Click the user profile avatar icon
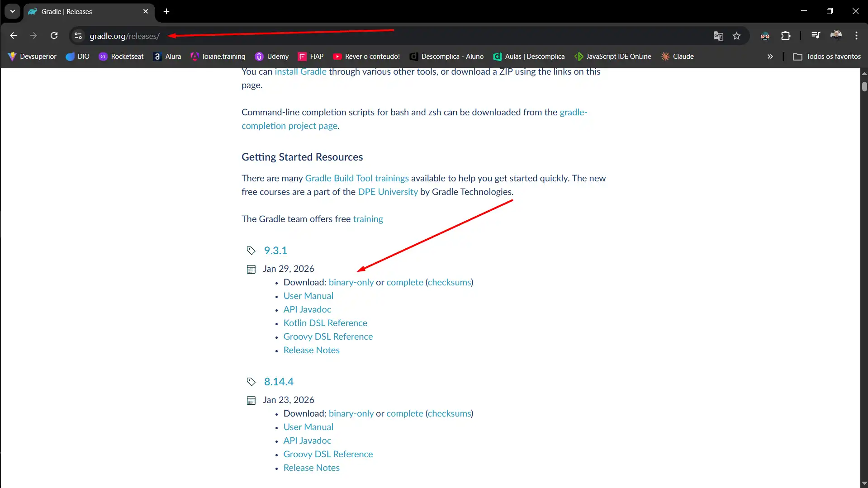The width and height of the screenshot is (868, 488). coord(836,35)
